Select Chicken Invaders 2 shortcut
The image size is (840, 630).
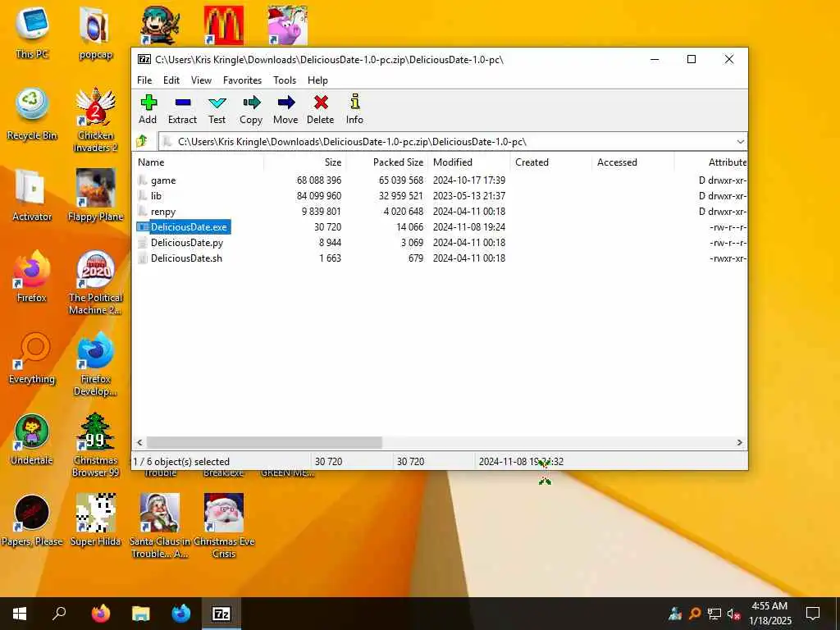point(95,120)
